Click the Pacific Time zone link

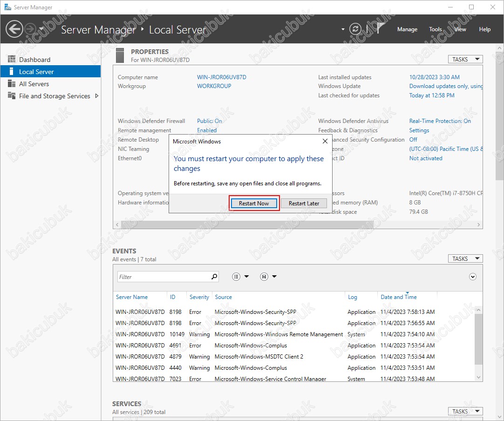click(x=446, y=149)
